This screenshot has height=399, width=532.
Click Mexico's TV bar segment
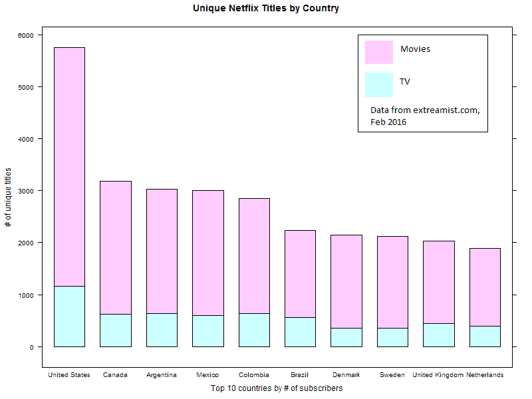pos(208,331)
